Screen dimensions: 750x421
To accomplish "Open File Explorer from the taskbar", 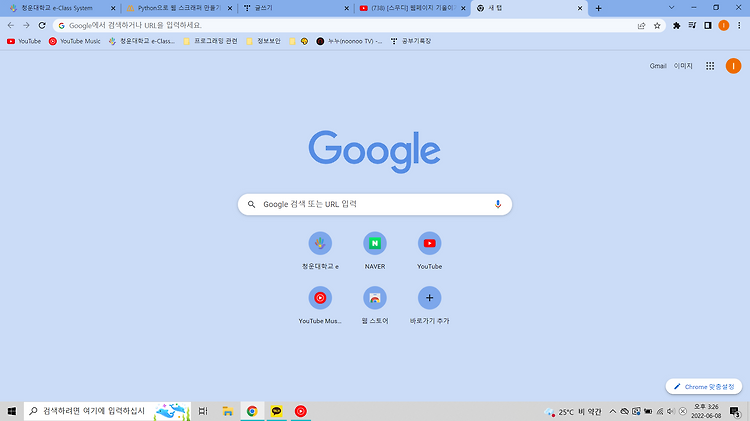I will point(227,411).
